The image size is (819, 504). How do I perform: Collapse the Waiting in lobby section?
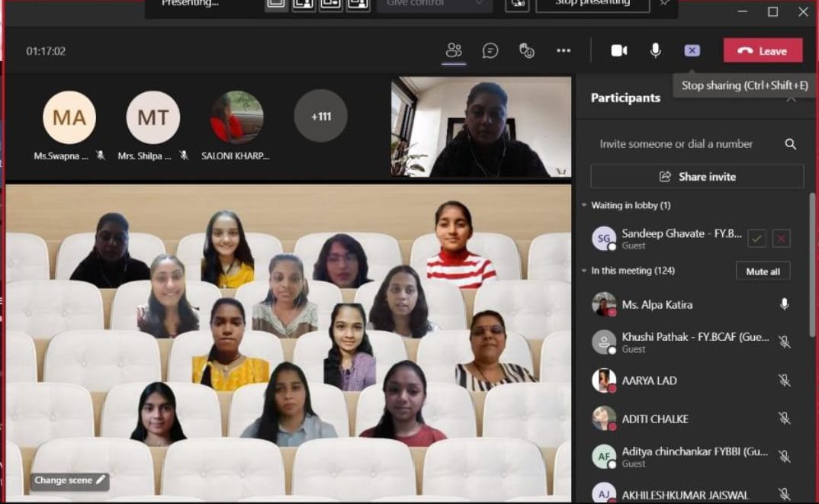pyautogui.click(x=584, y=206)
